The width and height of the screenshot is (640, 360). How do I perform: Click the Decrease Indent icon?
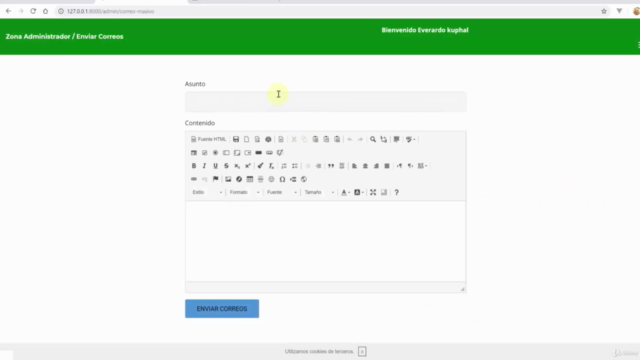(x=308, y=166)
